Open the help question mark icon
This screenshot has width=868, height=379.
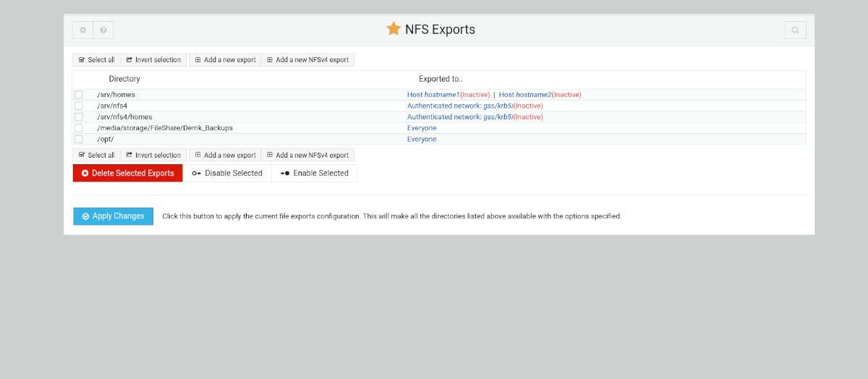103,30
